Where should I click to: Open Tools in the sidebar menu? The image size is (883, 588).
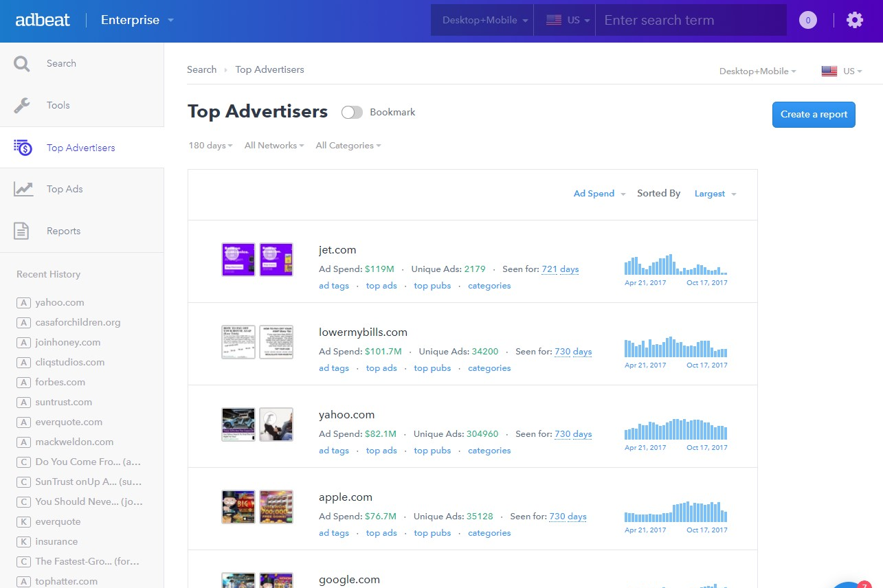(x=58, y=106)
